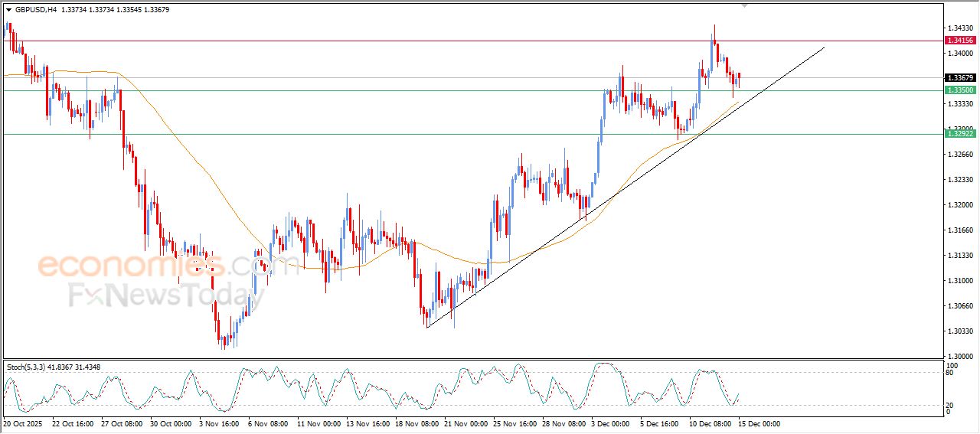Click the gray chart shift triangle marker
Screen dimensions: 980x434
coord(744,6)
